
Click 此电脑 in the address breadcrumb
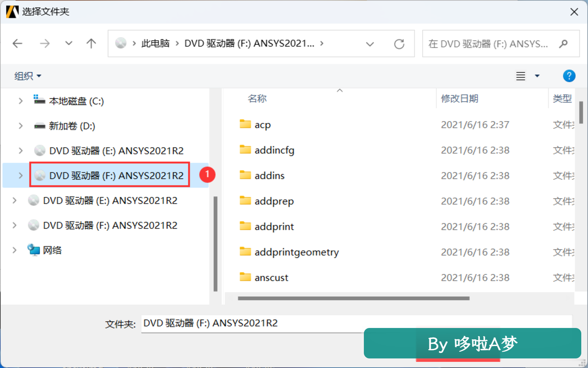155,44
